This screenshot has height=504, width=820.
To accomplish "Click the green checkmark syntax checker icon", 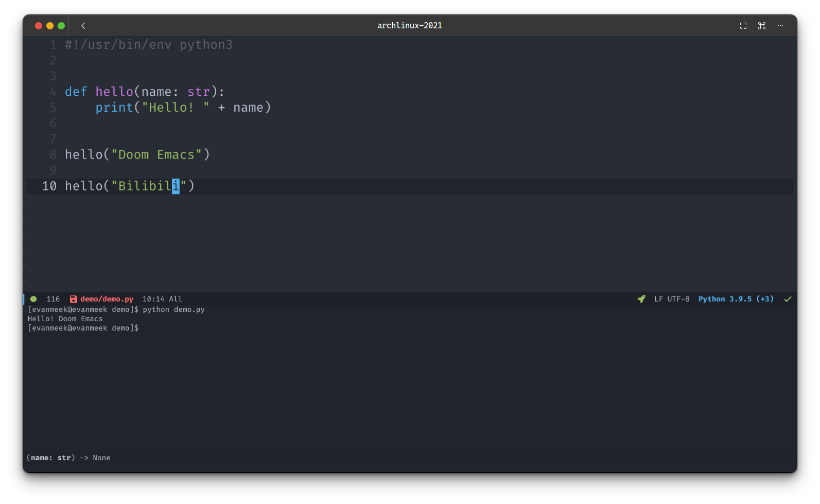I will (x=788, y=299).
